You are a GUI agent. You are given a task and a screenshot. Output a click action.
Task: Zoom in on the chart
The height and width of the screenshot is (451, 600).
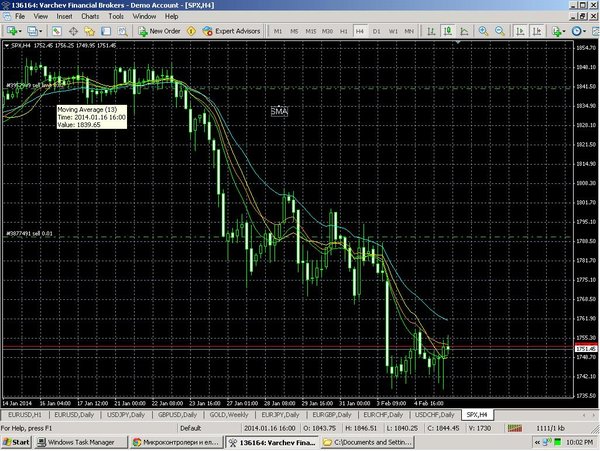483,31
